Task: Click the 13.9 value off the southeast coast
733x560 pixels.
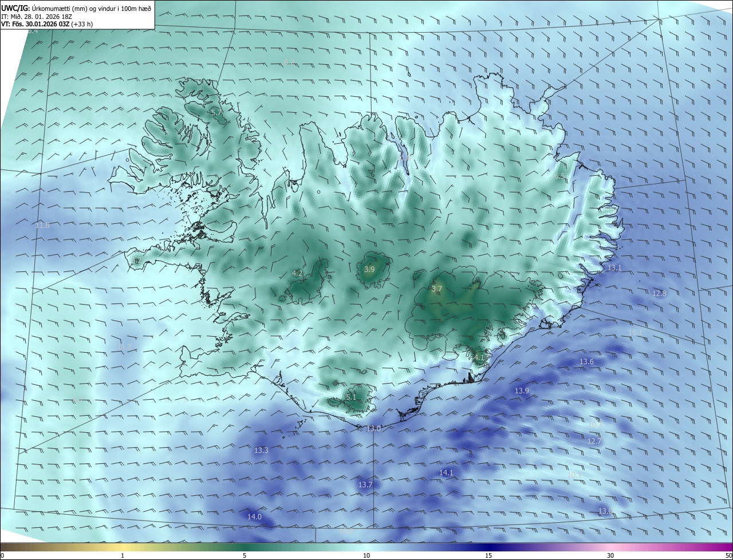Action: coord(522,391)
